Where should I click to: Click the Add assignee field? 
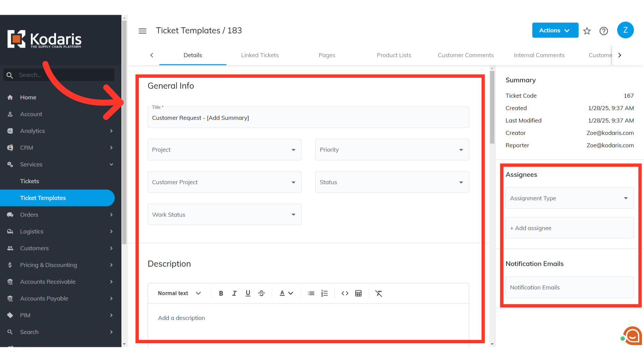click(x=569, y=228)
